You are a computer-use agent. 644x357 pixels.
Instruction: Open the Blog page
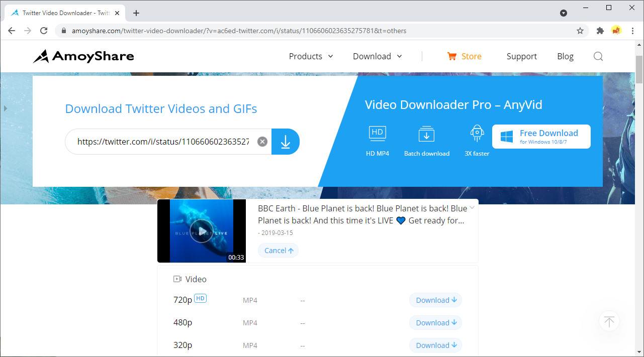(x=565, y=56)
